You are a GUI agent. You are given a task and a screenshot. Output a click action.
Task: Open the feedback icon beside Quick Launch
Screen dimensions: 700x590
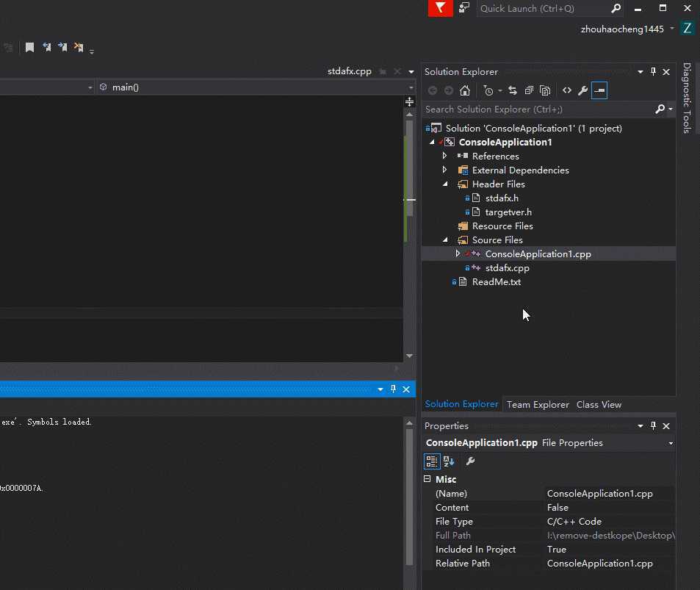pos(464,7)
